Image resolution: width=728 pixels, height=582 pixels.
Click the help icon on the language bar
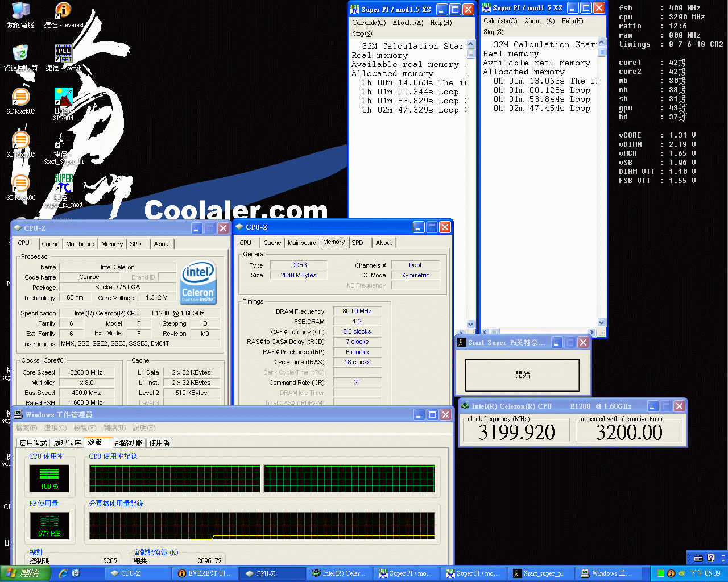(x=710, y=558)
